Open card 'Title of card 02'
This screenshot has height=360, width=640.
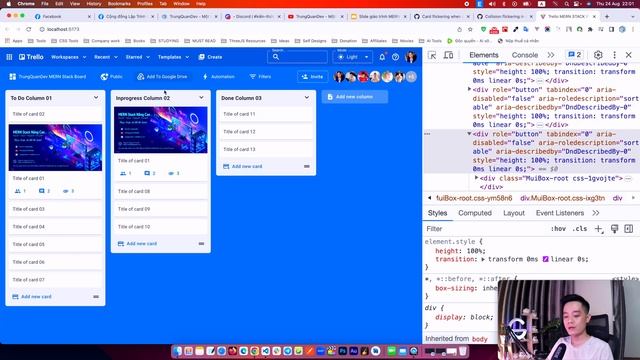pyautogui.click(x=55, y=114)
